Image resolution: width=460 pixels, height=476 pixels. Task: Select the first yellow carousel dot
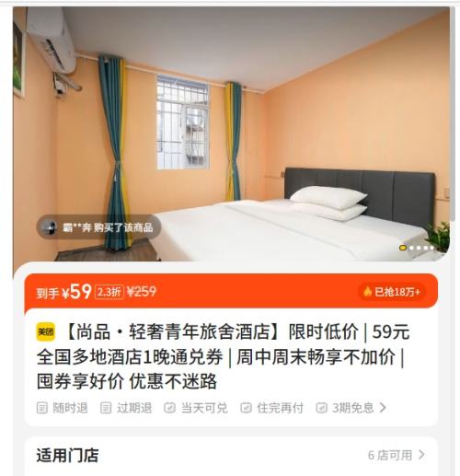[x=403, y=248]
